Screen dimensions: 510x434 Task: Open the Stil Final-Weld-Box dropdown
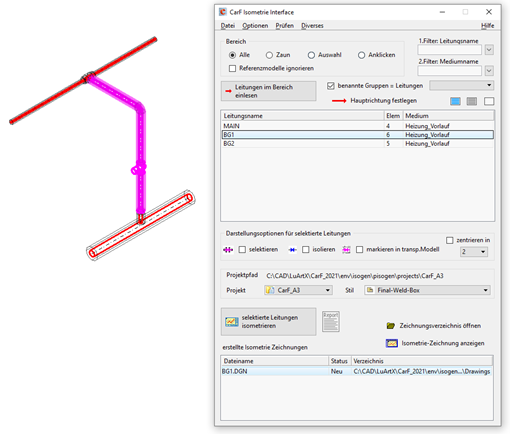point(427,290)
